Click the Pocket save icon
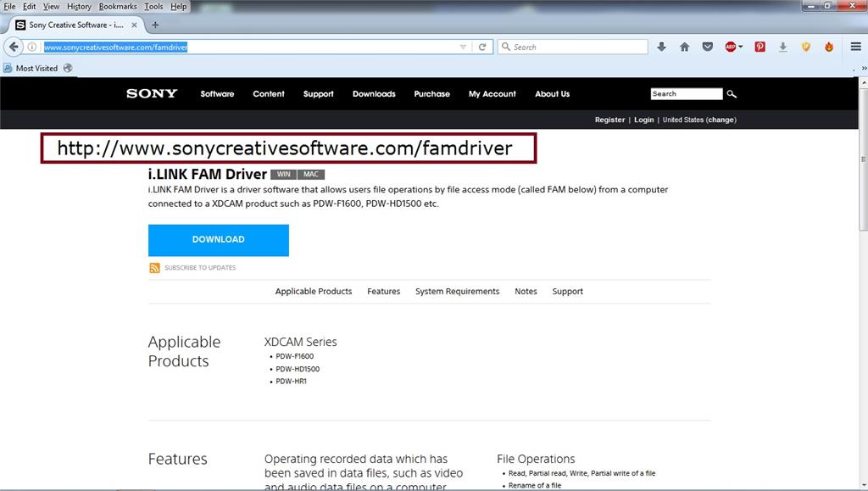The height and width of the screenshot is (491, 868). [x=708, y=47]
